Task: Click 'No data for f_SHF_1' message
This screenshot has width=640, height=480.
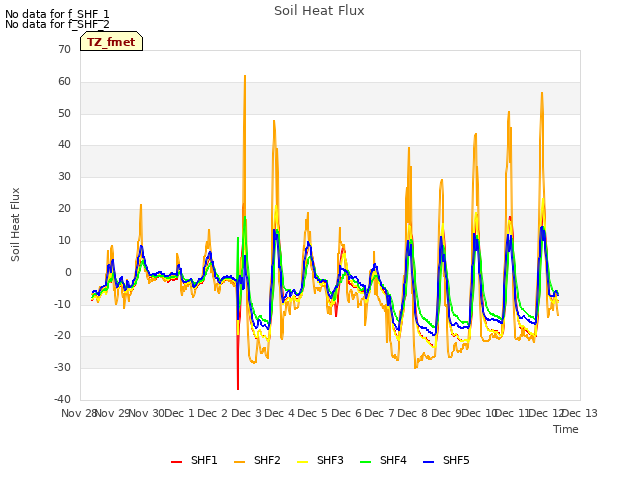Action: [57, 14]
